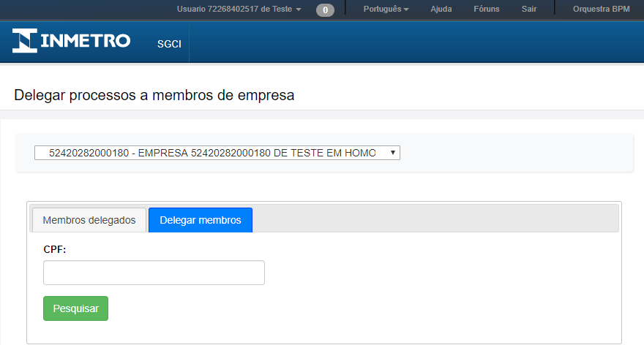Click the caret beside Português
The width and height of the screenshot is (644, 345).
[406, 10]
